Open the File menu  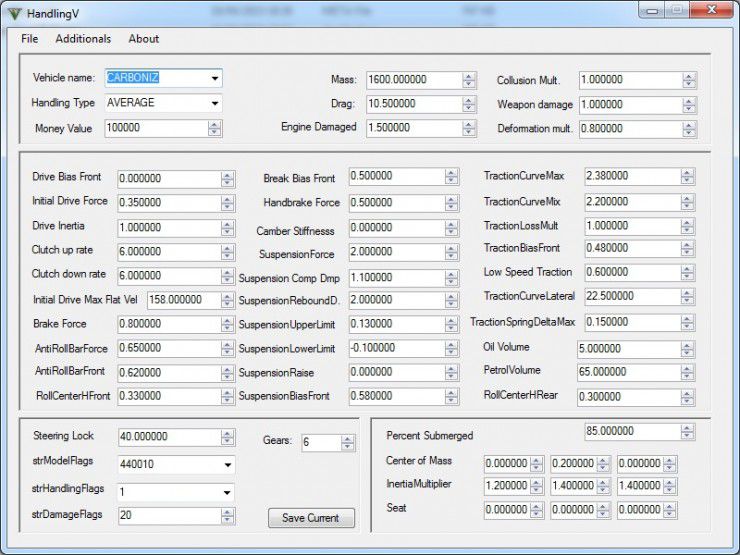(x=29, y=39)
